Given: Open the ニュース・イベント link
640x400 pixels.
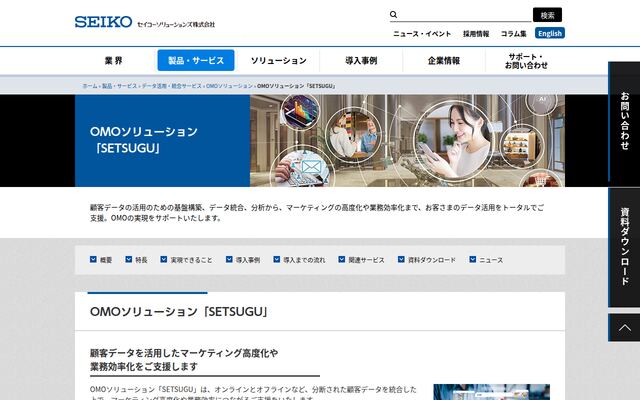Looking at the screenshot, I should coord(422,33).
